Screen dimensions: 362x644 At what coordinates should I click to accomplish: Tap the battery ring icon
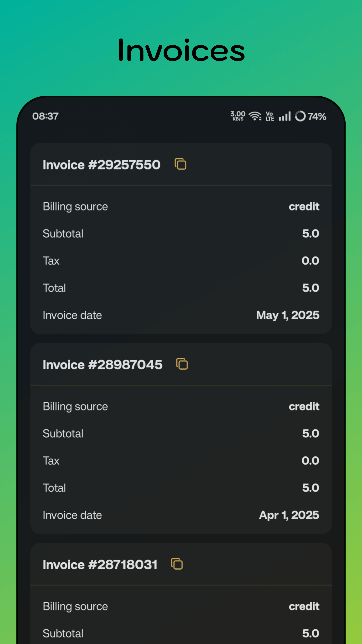click(x=300, y=116)
